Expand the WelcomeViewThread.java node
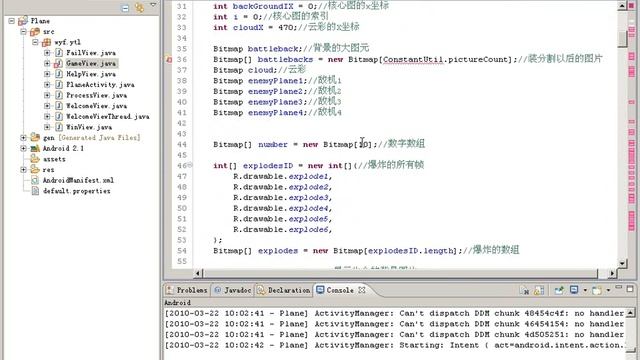 tap(47, 116)
